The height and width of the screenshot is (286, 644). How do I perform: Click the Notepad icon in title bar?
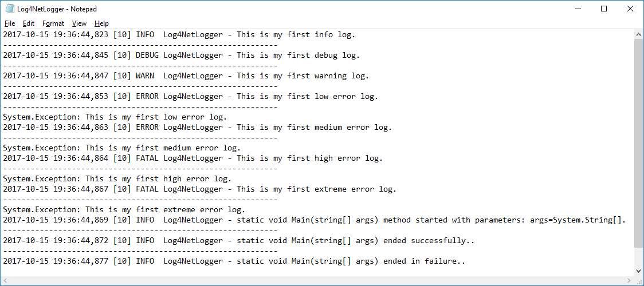click(x=9, y=9)
